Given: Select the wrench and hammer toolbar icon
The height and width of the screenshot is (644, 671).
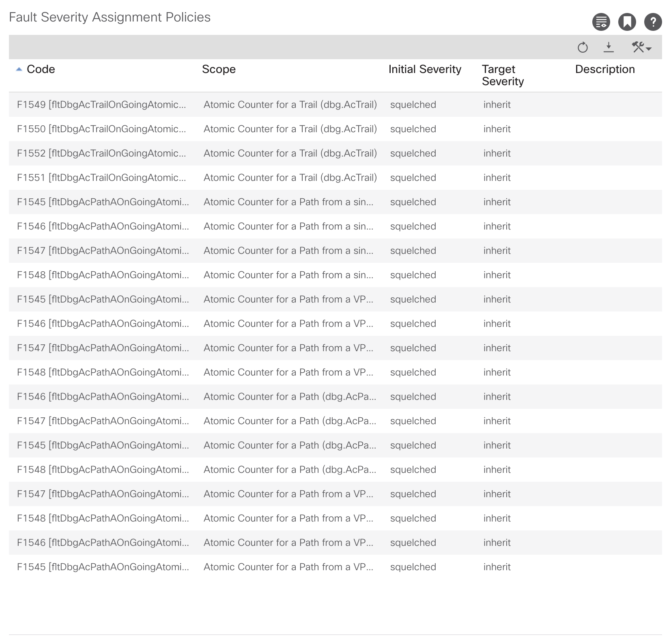Looking at the screenshot, I should [x=637, y=47].
